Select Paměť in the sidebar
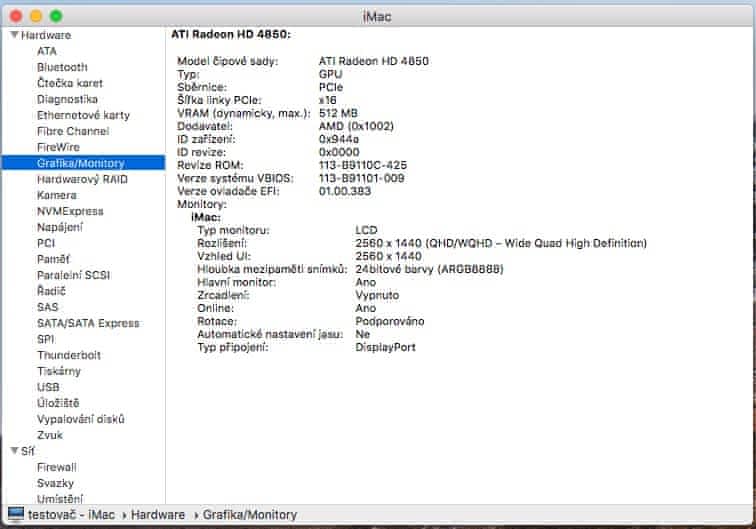 (53, 259)
